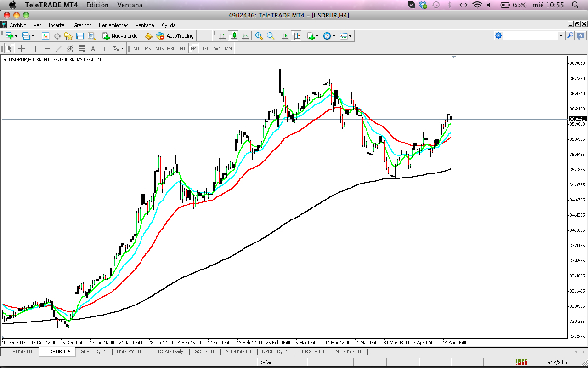Switch to EURGBP,H1 chart tab
The width and height of the screenshot is (588, 368).
click(311, 351)
